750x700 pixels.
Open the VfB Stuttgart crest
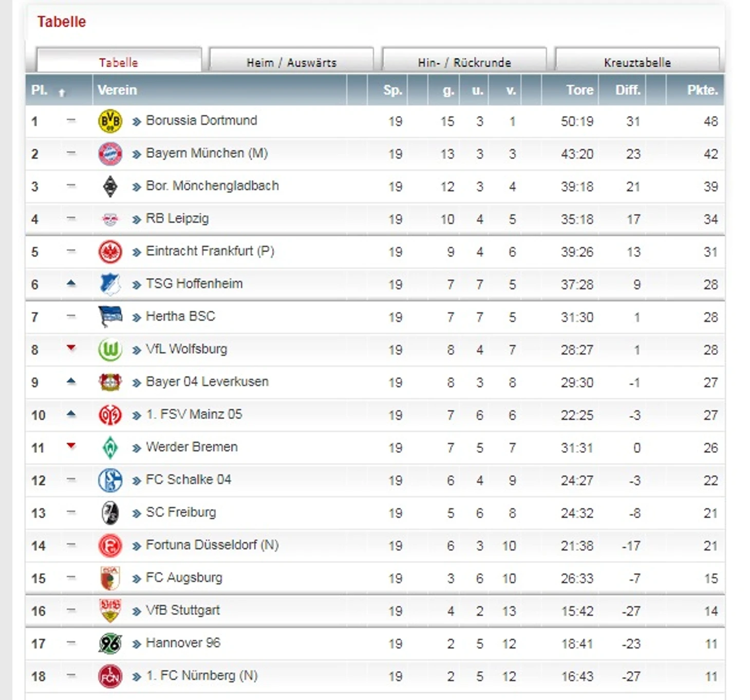[110, 611]
